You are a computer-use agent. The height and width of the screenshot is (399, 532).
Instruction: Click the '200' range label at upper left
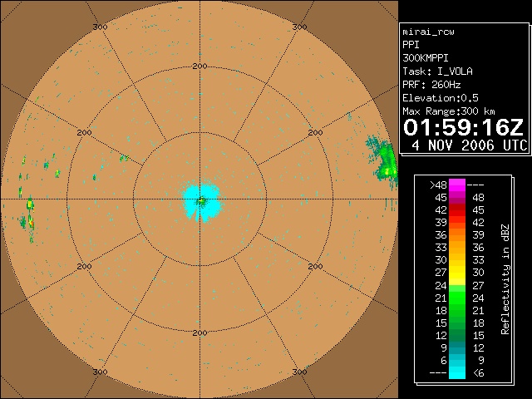tap(84, 133)
